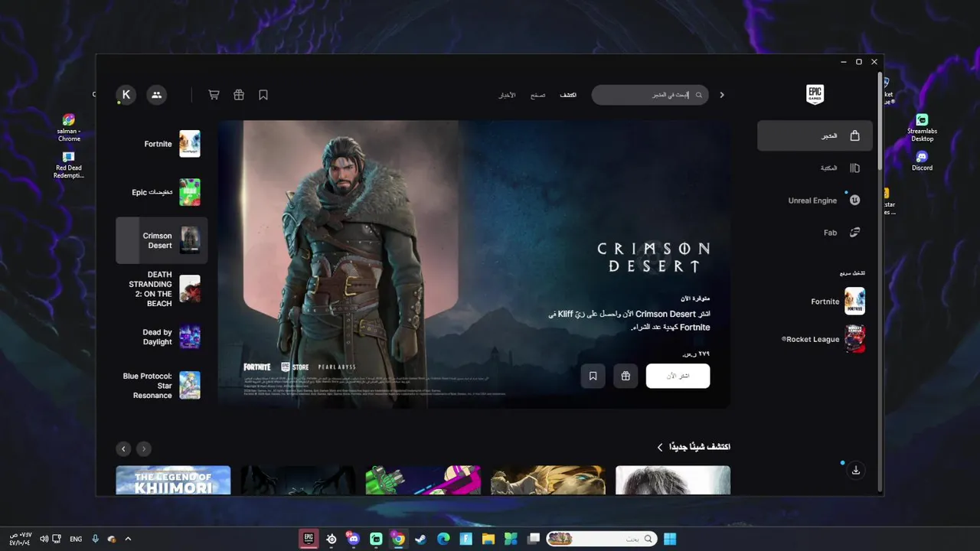This screenshot has height=551, width=980.
Task: Open المكتبة in the sidebar
Action: click(x=815, y=168)
